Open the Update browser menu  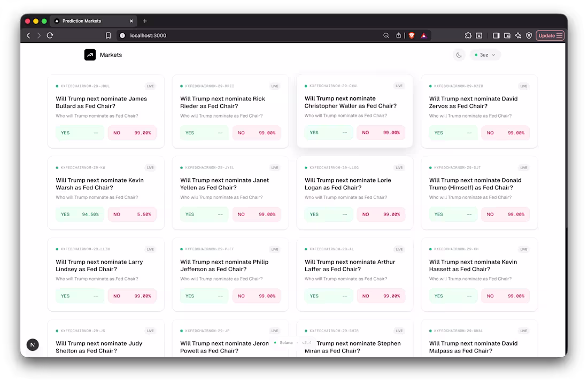click(550, 35)
